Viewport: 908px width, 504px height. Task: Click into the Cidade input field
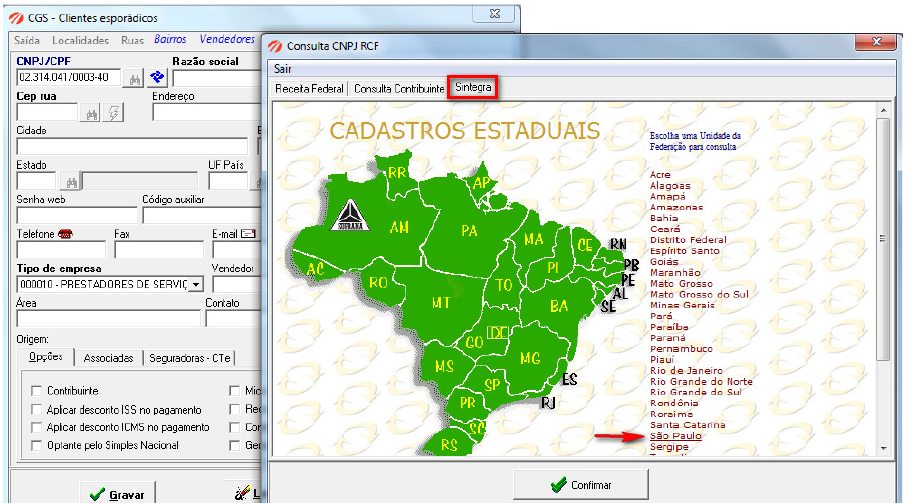pyautogui.click(x=132, y=146)
